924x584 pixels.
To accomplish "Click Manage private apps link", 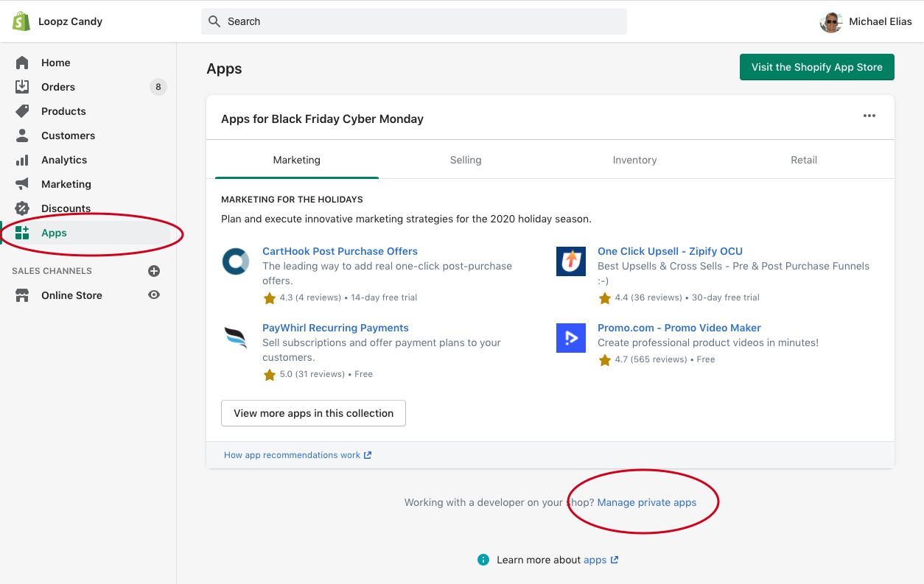I will [647, 502].
